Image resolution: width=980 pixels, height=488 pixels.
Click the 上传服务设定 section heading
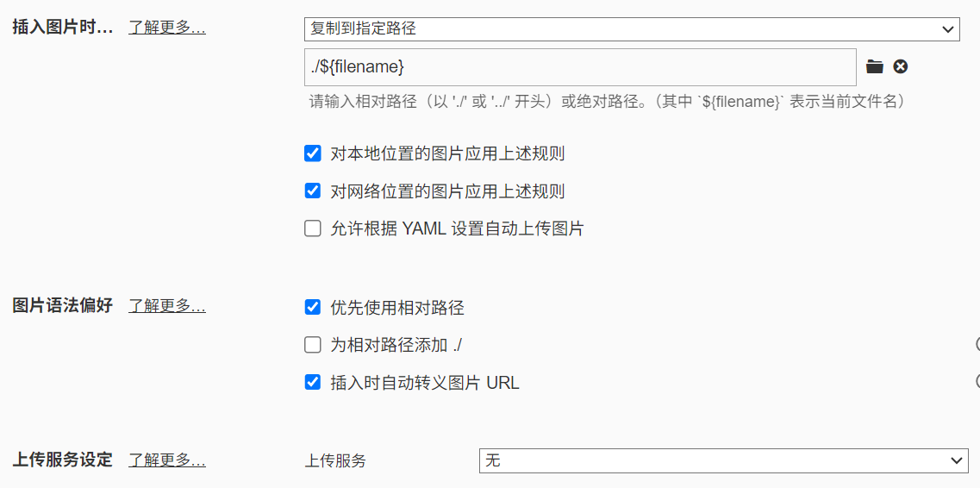[x=63, y=460]
